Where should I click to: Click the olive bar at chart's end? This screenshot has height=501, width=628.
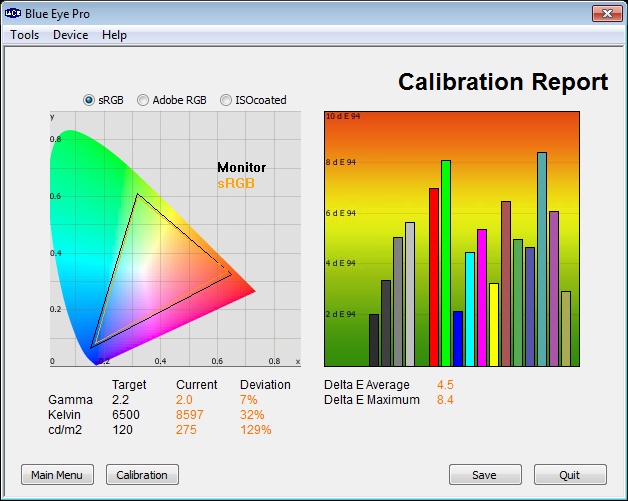(566, 329)
